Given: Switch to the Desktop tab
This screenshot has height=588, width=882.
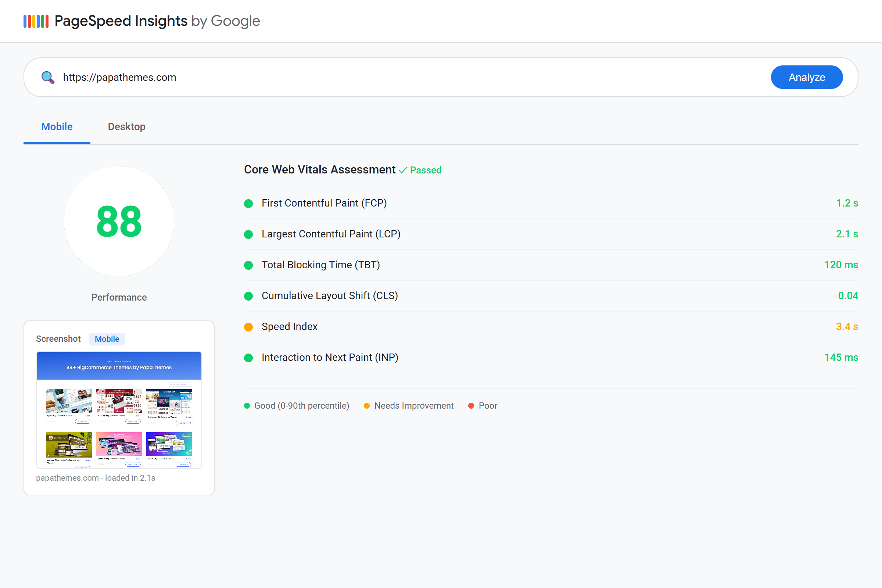Looking at the screenshot, I should pos(126,126).
